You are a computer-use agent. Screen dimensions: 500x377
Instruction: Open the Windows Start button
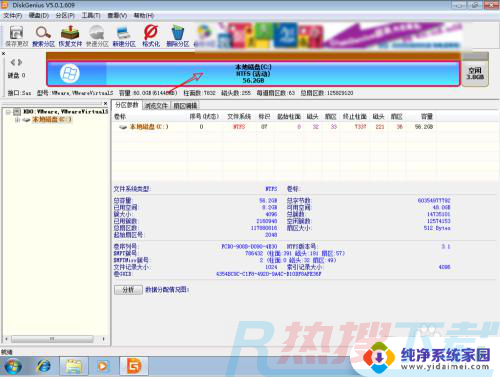pyautogui.click(x=13, y=366)
